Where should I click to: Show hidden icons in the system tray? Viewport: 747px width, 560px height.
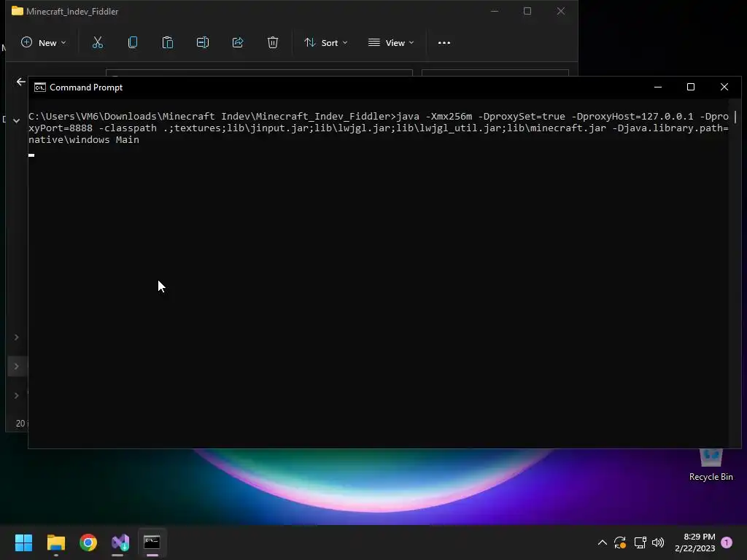[x=602, y=542]
